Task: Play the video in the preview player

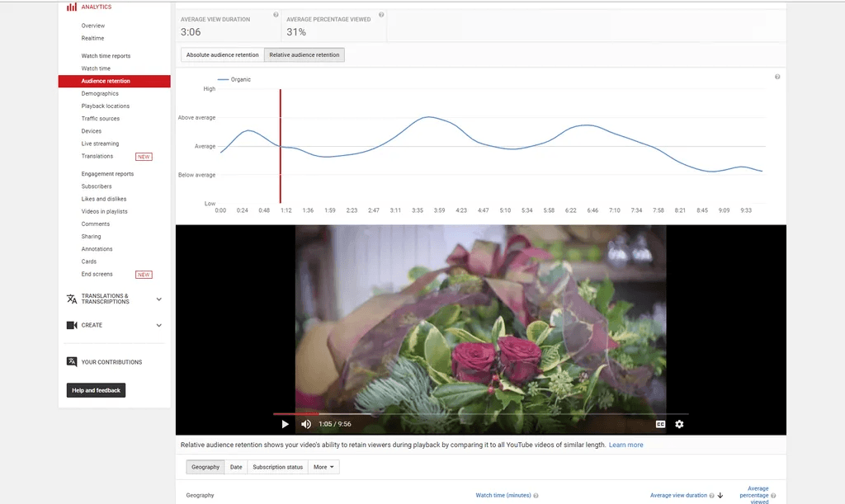Action: (286, 424)
